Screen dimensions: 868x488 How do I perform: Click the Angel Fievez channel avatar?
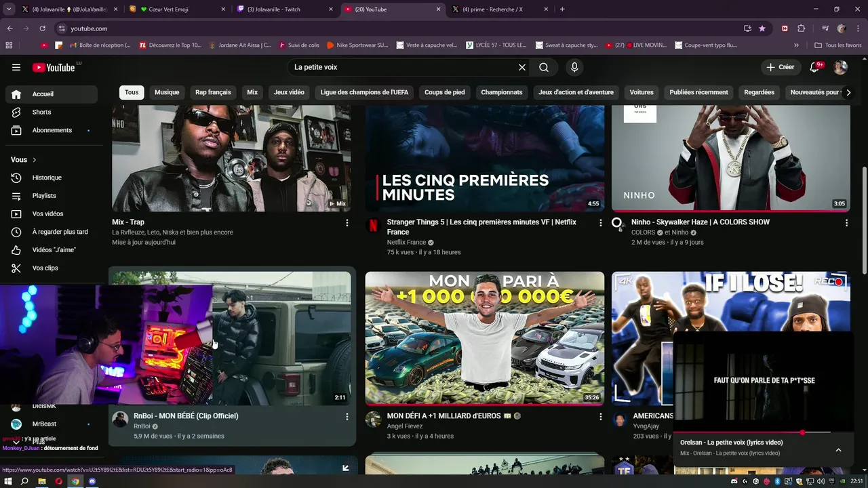point(373,419)
